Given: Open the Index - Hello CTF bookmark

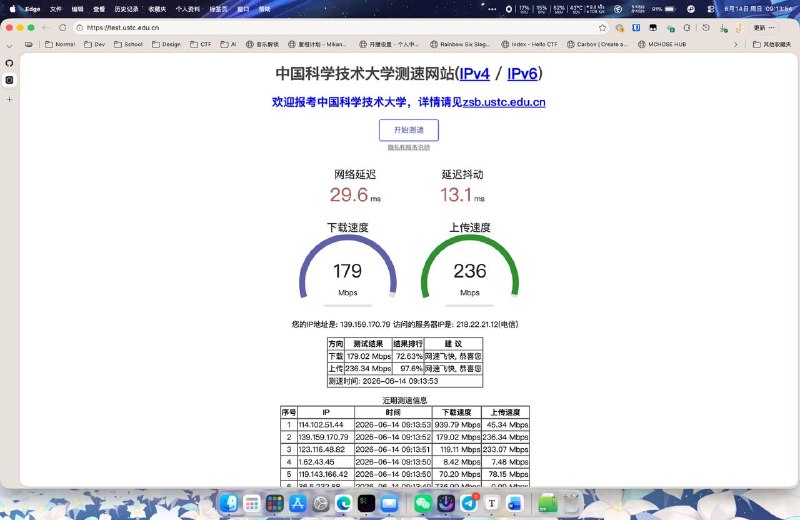Looking at the screenshot, I should [x=529, y=44].
